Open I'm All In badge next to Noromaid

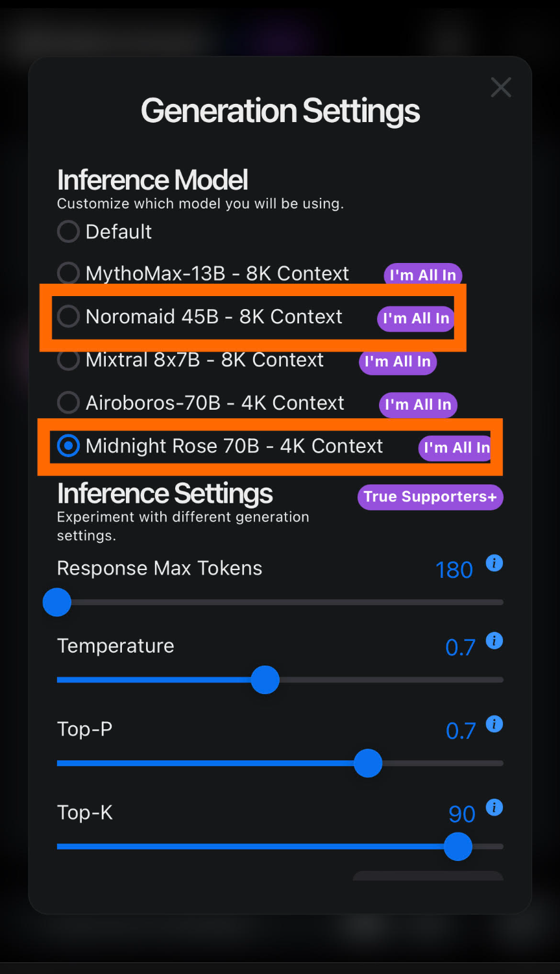(x=416, y=319)
